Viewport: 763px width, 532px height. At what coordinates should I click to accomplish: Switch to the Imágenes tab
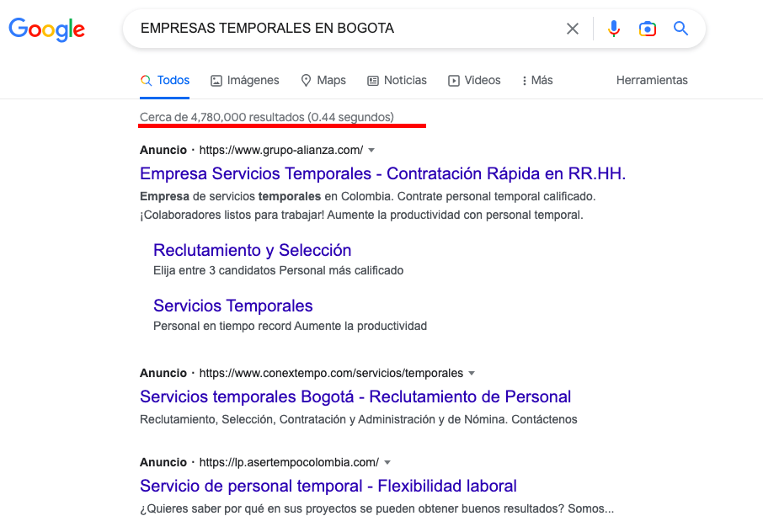pos(245,80)
